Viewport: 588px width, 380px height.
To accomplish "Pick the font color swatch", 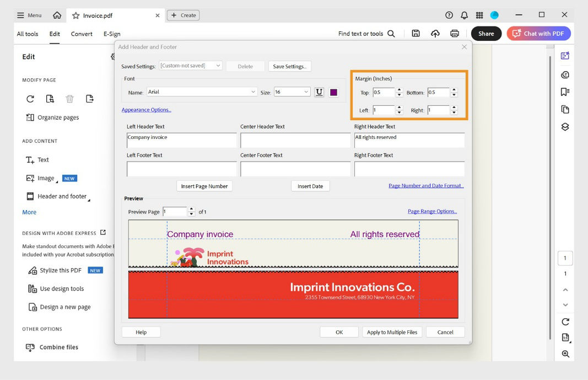I will coord(332,92).
